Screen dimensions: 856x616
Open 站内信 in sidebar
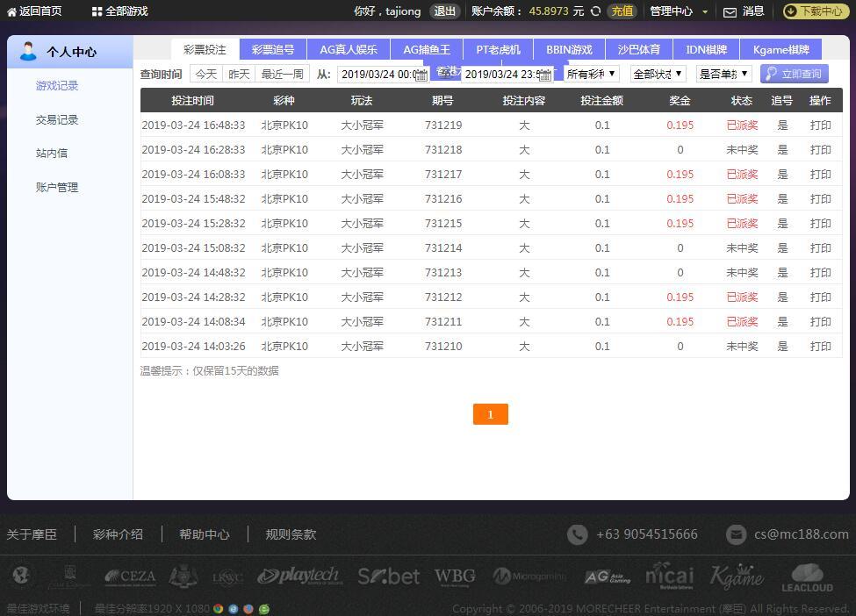51,154
